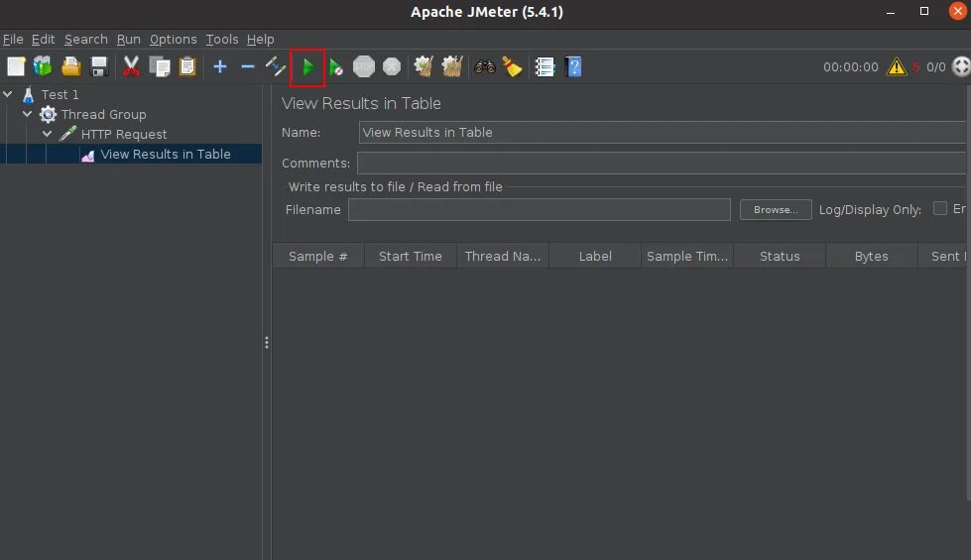
Task: Open the Run menu
Action: [128, 39]
